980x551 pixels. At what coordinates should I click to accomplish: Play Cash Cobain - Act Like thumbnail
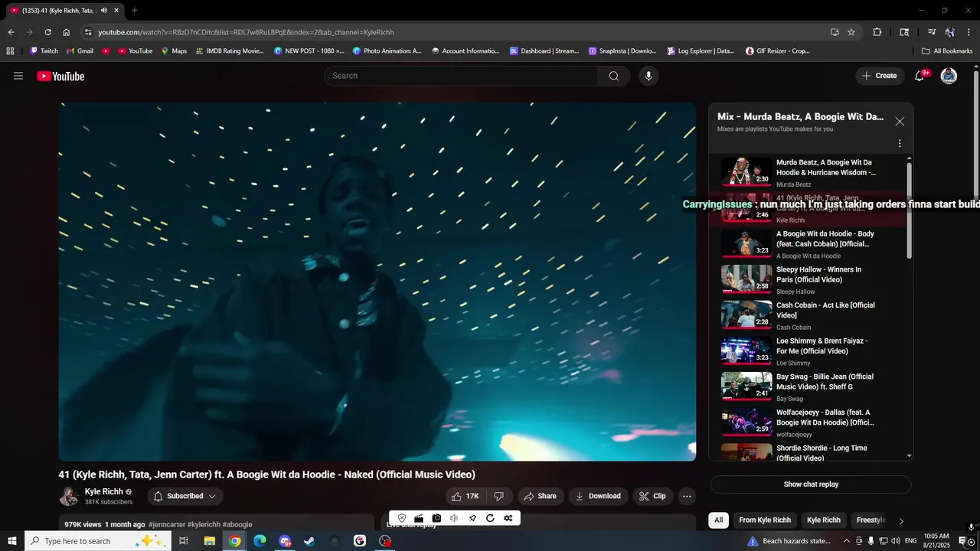746,315
